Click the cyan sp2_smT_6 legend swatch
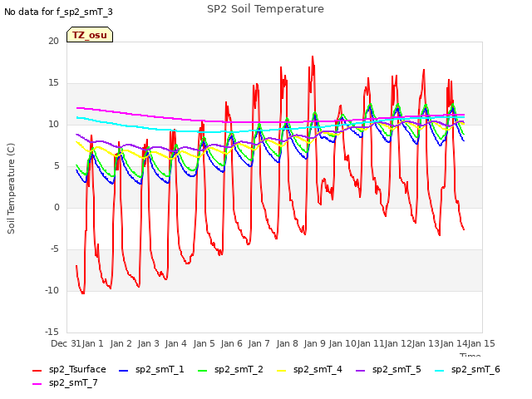 click(x=440, y=371)
